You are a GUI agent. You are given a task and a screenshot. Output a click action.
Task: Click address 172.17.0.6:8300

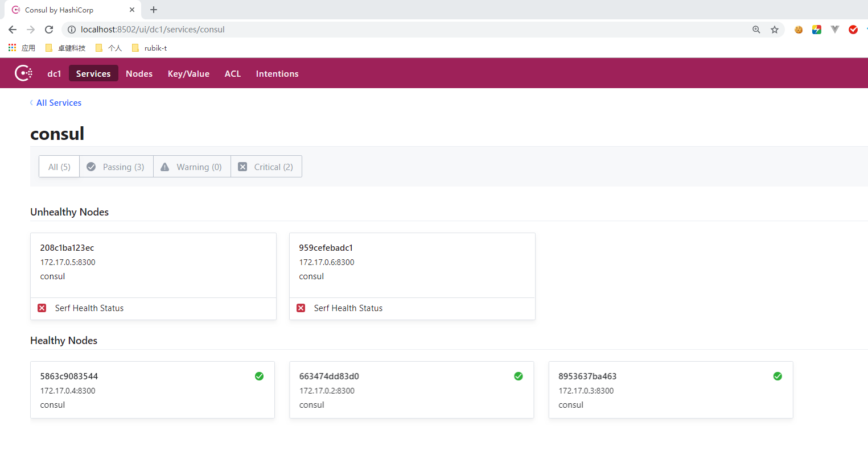point(327,262)
